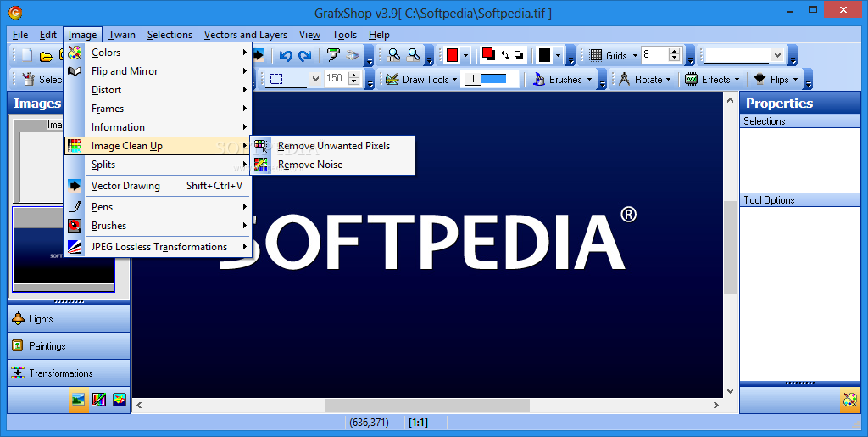Image resolution: width=868 pixels, height=437 pixels.
Task: Open the selection shape combo box arrow
Action: 315,79
